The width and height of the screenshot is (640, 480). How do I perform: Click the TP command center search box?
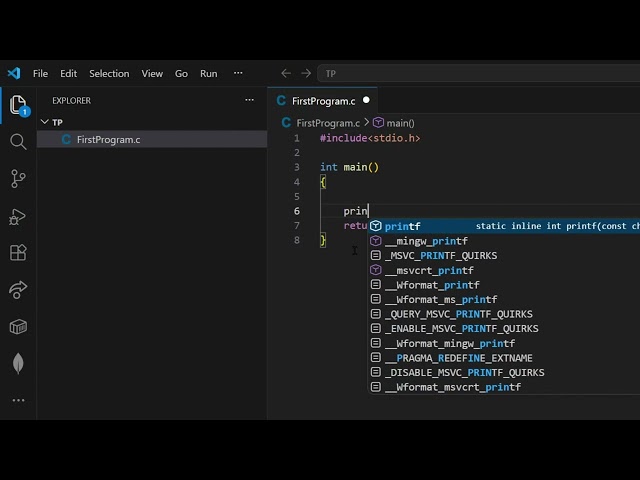(478, 73)
